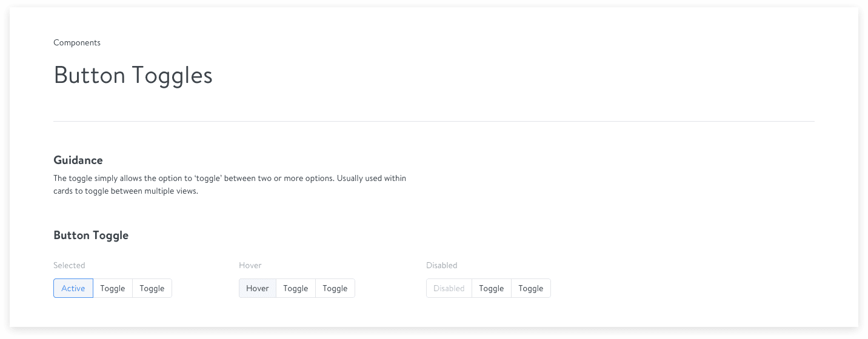Click the grey Hover label above the toggles
The height and width of the screenshot is (339, 868).
pos(250,265)
